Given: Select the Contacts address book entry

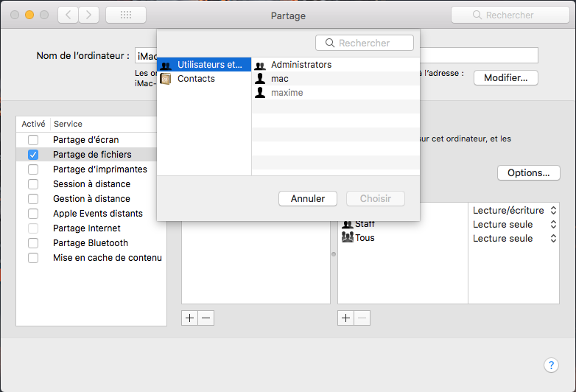Looking at the screenshot, I should [x=196, y=79].
